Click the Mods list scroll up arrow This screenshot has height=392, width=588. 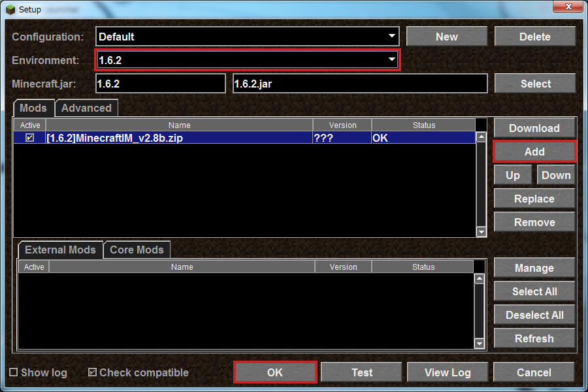point(481,137)
